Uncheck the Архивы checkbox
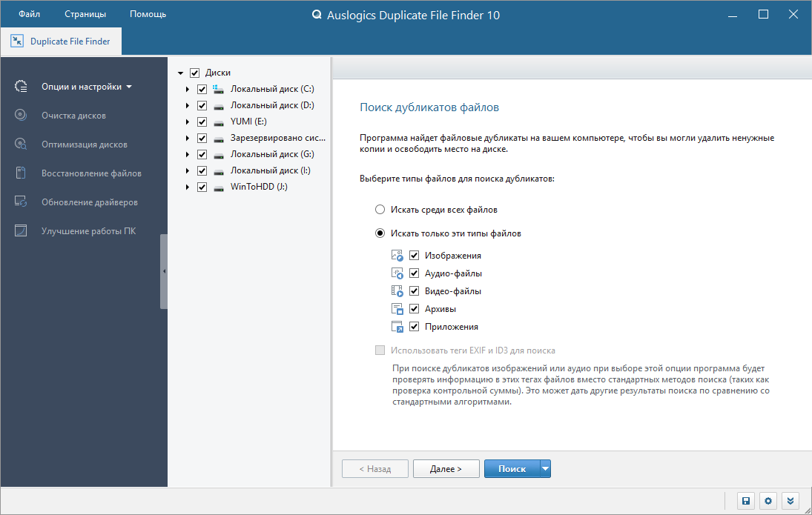This screenshot has height=515, width=812. click(x=414, y=309)
